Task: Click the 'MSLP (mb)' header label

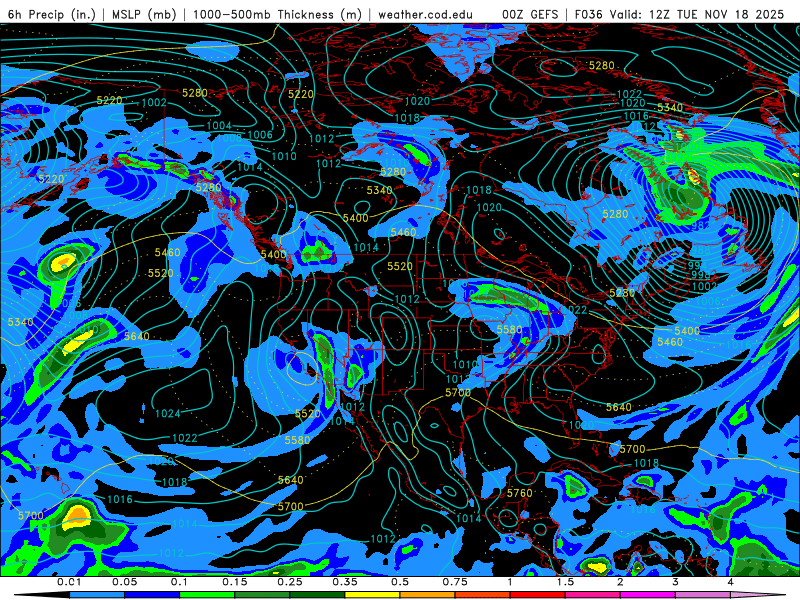Action: tap(144, 14)
